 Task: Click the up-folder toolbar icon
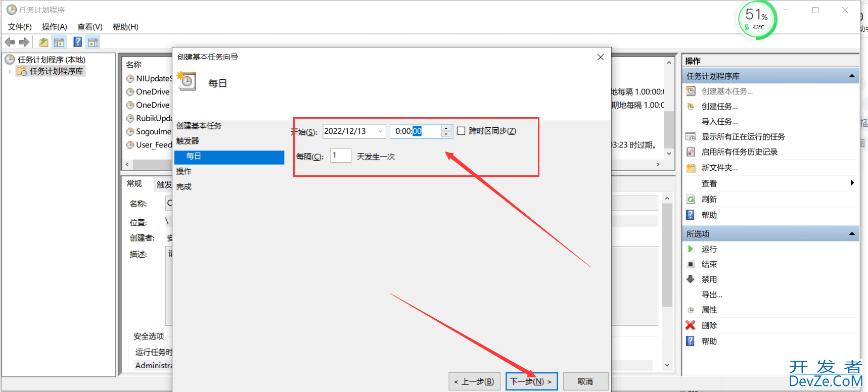click(44, 42)
